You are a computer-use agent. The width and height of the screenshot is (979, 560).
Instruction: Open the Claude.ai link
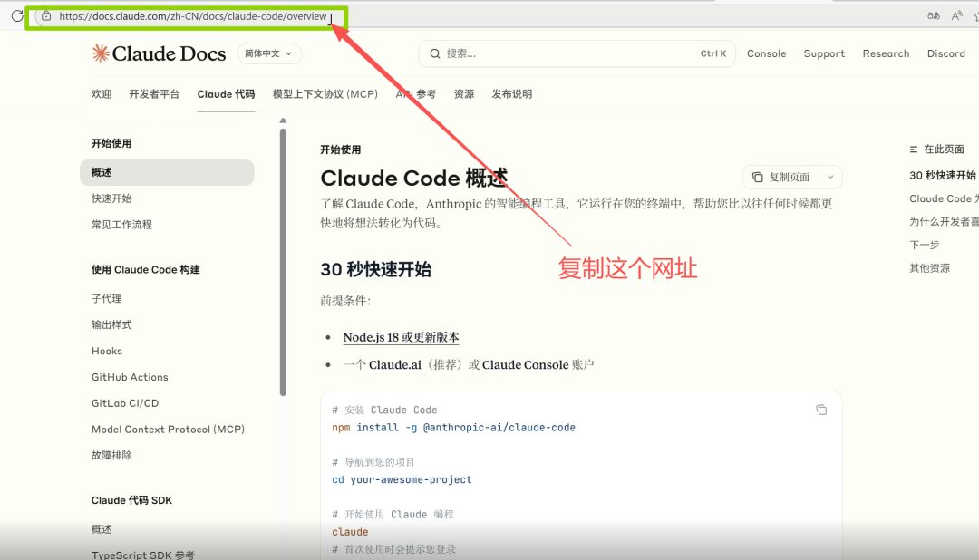pos(395,364)
